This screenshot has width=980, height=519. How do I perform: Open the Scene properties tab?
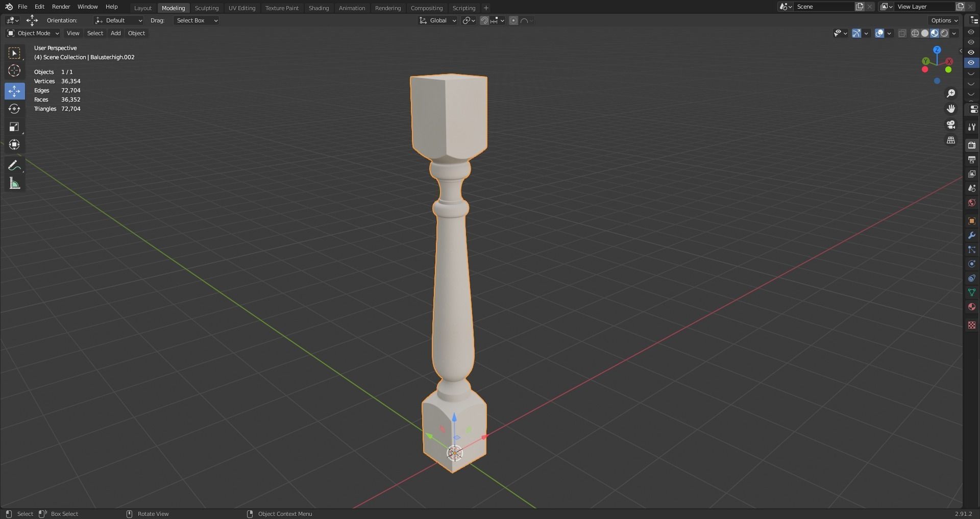[972, 188]
